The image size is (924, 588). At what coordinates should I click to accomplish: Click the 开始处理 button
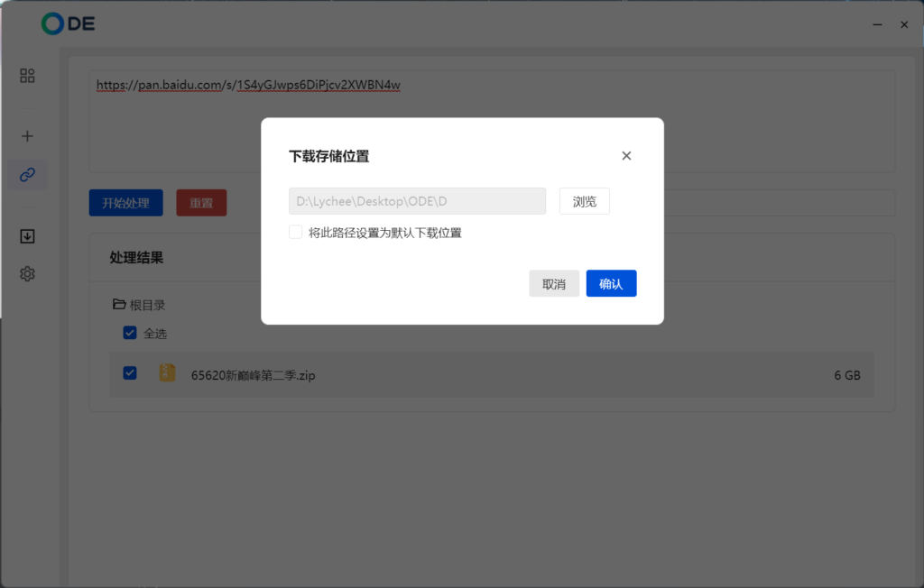[x=125, y=203]
